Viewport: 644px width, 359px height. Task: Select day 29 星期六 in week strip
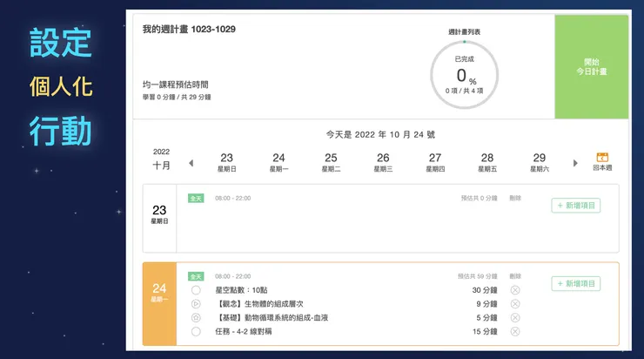point(540,162)
